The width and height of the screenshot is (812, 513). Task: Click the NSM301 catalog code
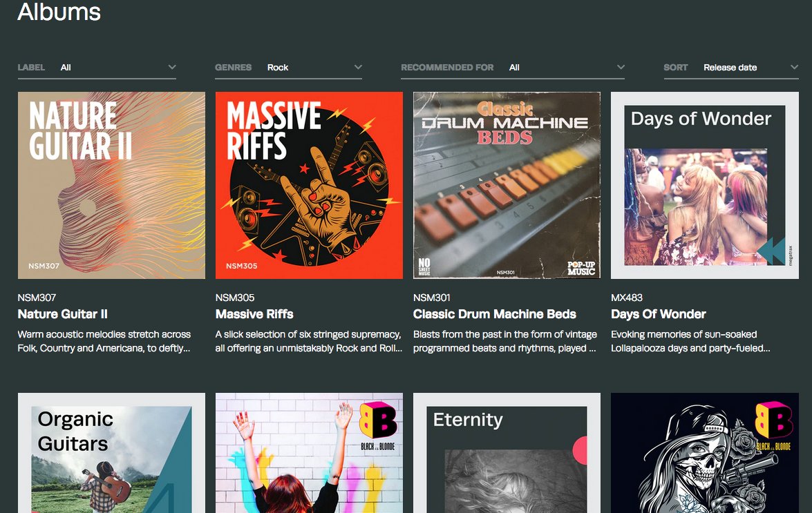coord(431,298)
